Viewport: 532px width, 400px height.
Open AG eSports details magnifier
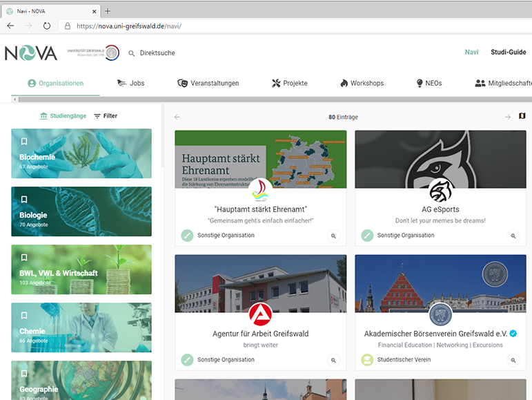tap(513, 236)
